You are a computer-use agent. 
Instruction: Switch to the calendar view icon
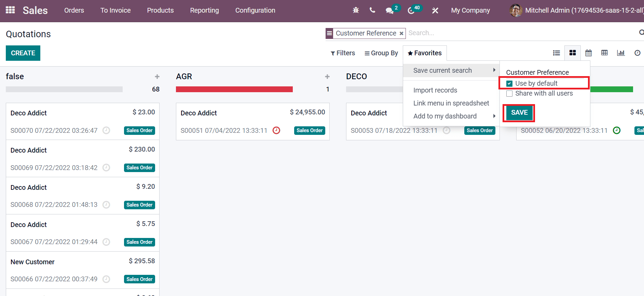pos(588,53)
